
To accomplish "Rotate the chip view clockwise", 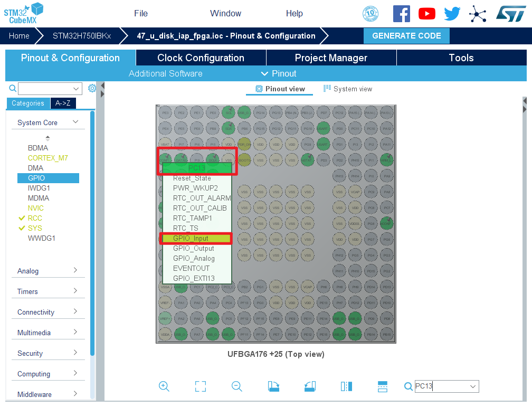I will click(x=273, y=386).
